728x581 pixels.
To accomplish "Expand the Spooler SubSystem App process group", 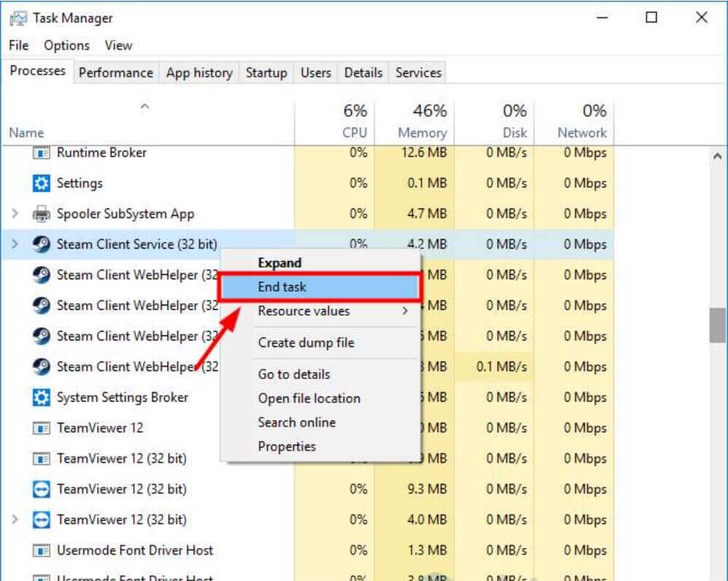I will 15,214.
